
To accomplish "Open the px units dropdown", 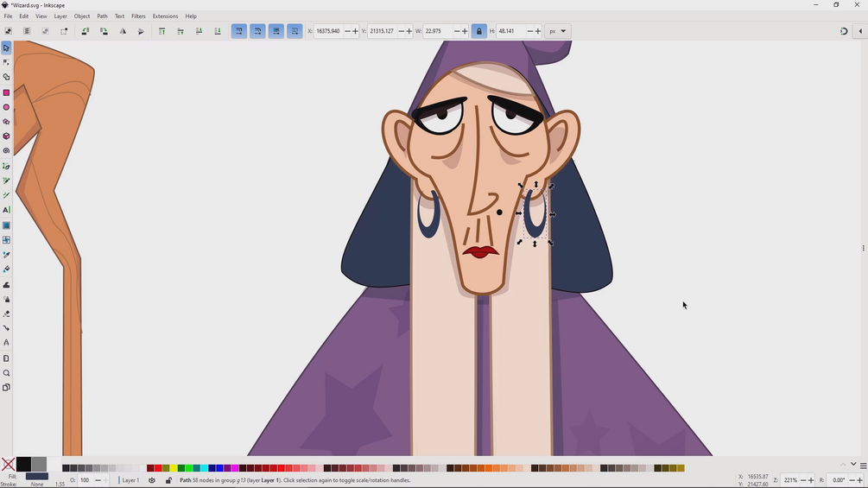I will [557, 31].
